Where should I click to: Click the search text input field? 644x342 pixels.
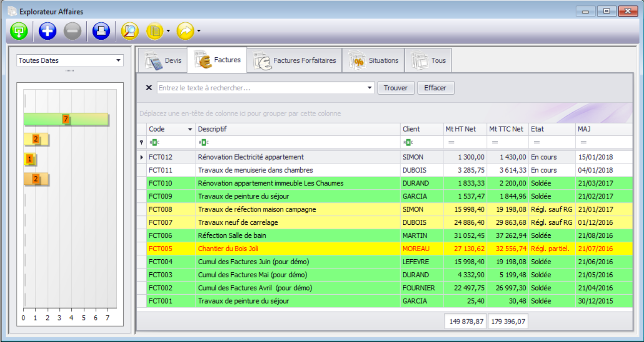pyautogui.click(x=261, y=88)
